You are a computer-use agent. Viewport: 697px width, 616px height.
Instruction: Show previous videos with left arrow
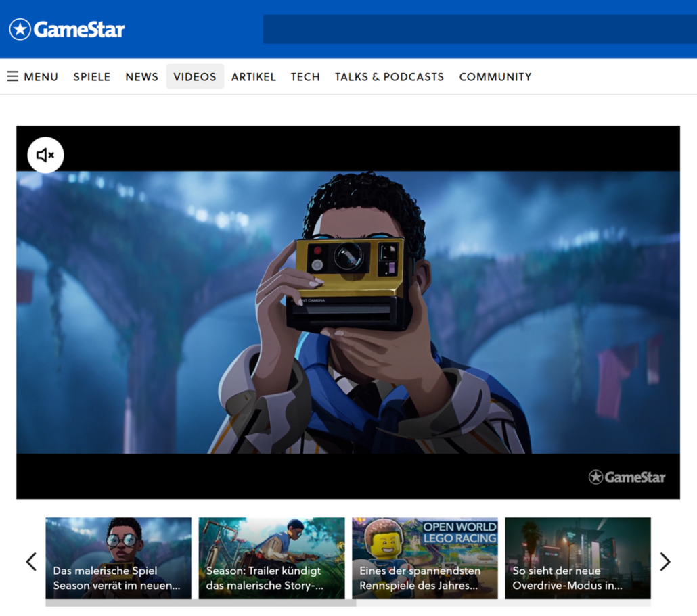(31, 561)
